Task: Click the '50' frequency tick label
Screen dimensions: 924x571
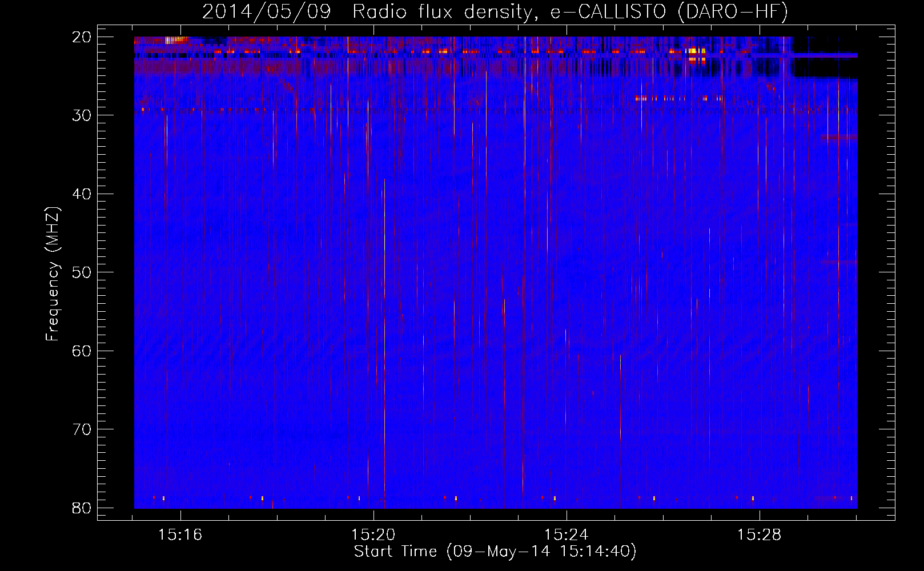Action: click(x=82, y=272)
